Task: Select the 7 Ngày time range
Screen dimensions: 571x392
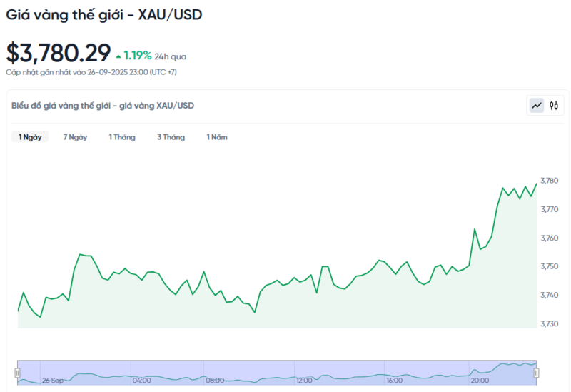Action: click(75, 137)
